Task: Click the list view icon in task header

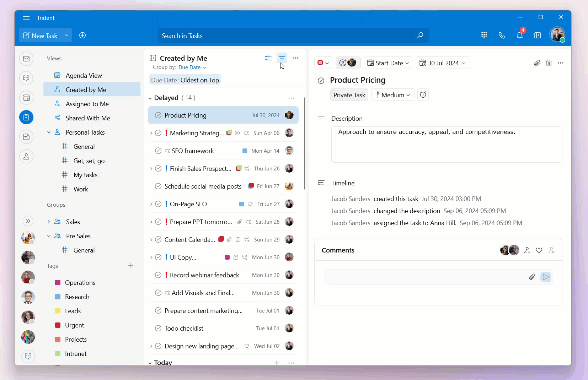Action: click(268, 58)
